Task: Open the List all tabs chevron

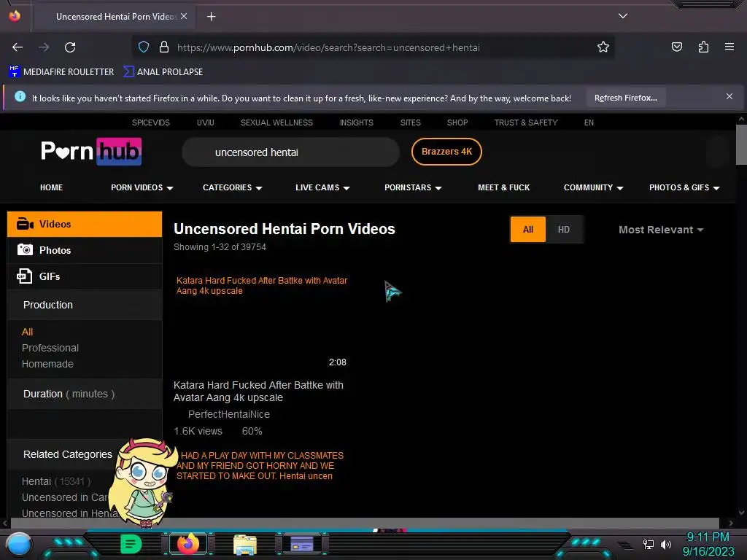Action: (623, 16)
